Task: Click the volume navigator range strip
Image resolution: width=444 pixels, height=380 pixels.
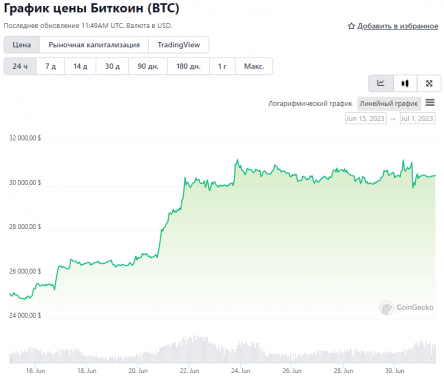Action: point(223,349)
